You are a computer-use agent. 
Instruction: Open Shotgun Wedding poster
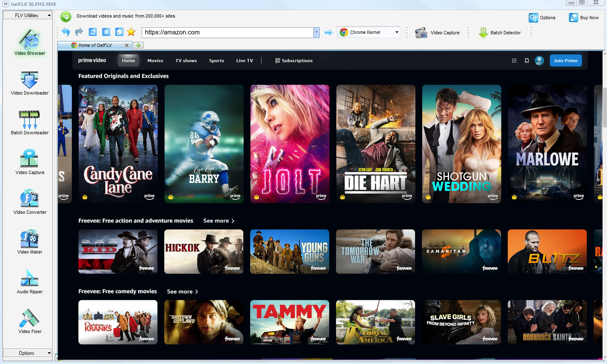(462, 144)
